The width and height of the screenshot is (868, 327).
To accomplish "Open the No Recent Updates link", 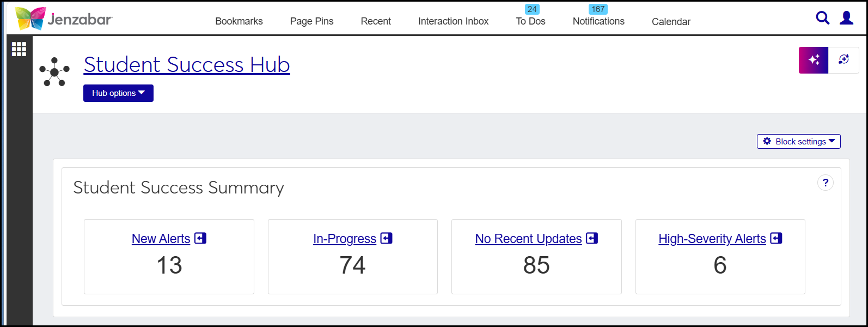I will pos(529,239).
